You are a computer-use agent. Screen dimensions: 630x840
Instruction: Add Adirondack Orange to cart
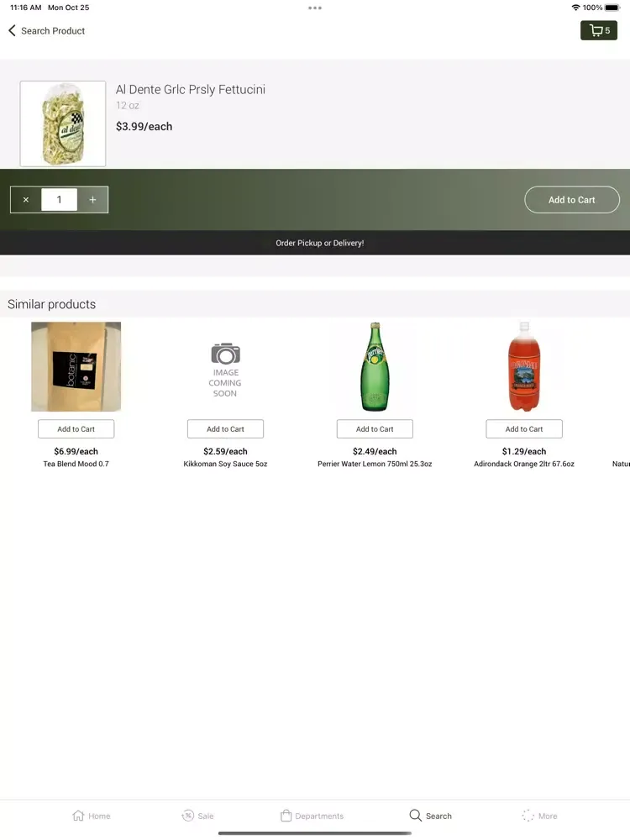tap(524, 429)
